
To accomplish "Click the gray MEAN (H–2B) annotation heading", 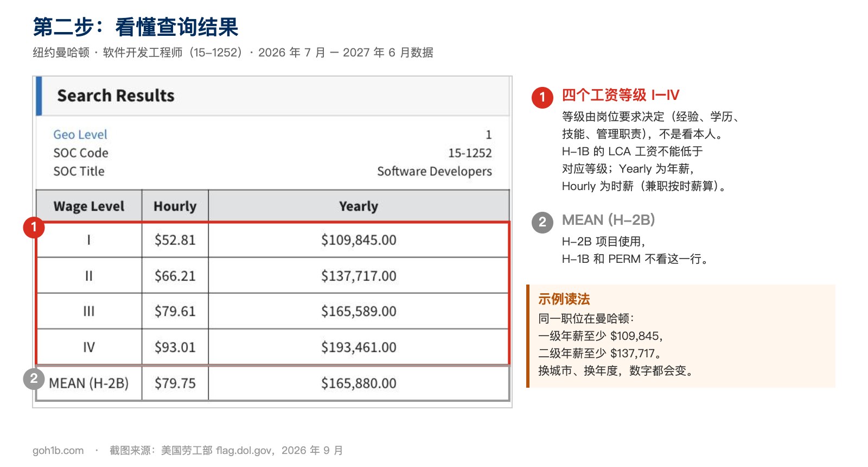I will tap(609, 220).
